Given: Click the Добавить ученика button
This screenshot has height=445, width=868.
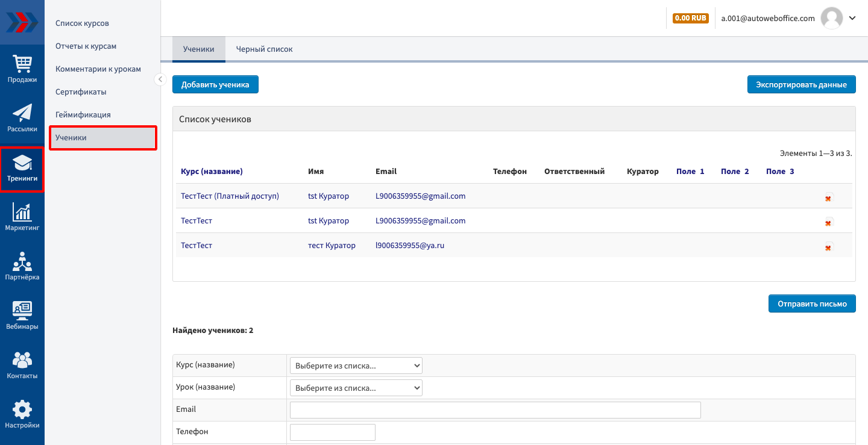Looking at the screenshot, I should coord(215,85).
